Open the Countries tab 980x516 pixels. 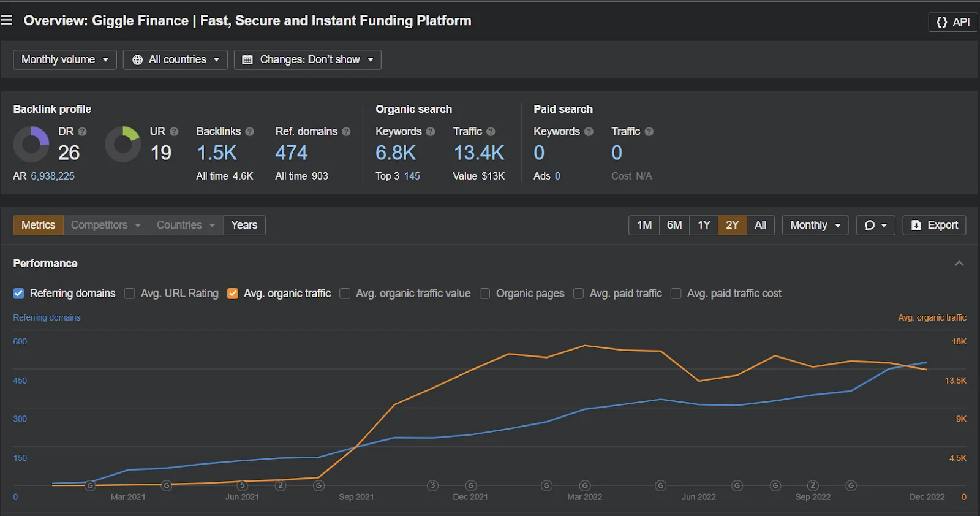pyautogui.click(x=186, y=225)
